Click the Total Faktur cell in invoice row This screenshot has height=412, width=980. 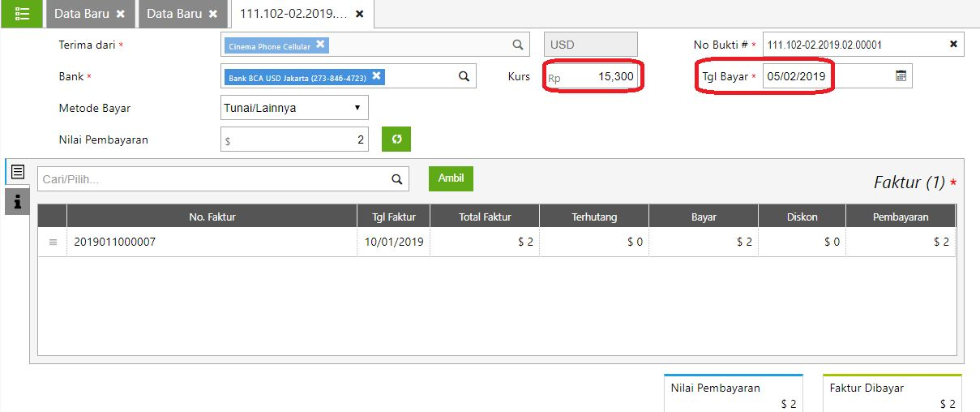click(485, 242)
